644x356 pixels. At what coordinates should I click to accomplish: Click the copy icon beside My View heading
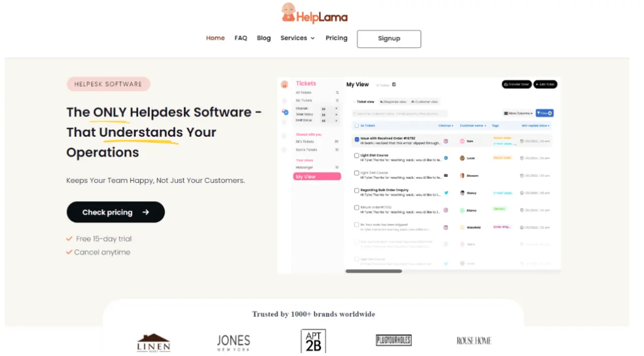pyautogui.click(x=394, y=84)
